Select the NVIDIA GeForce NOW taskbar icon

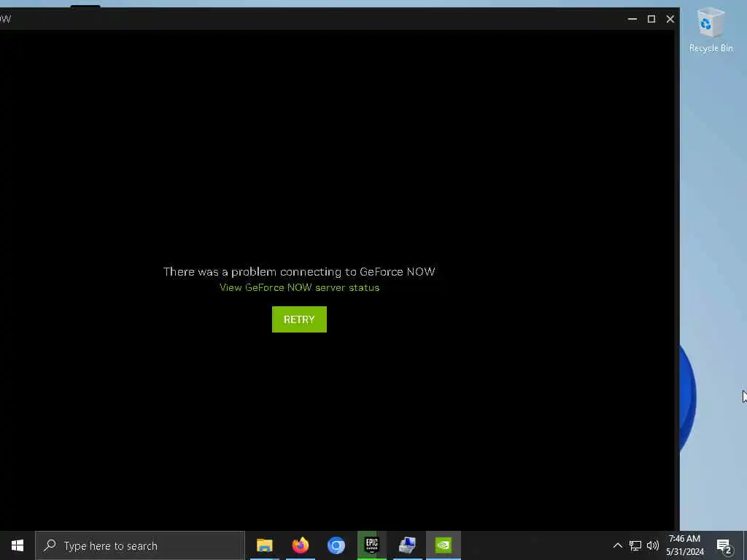click(443, 545)
